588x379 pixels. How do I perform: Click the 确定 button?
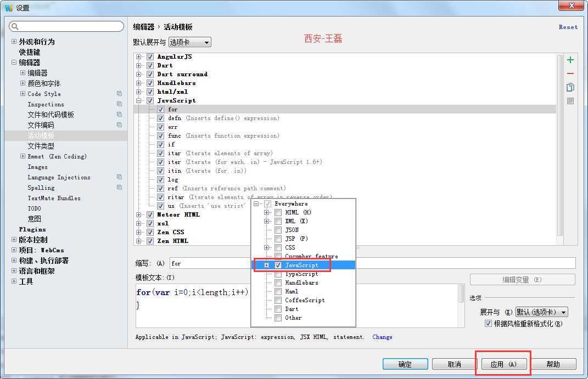405,364
